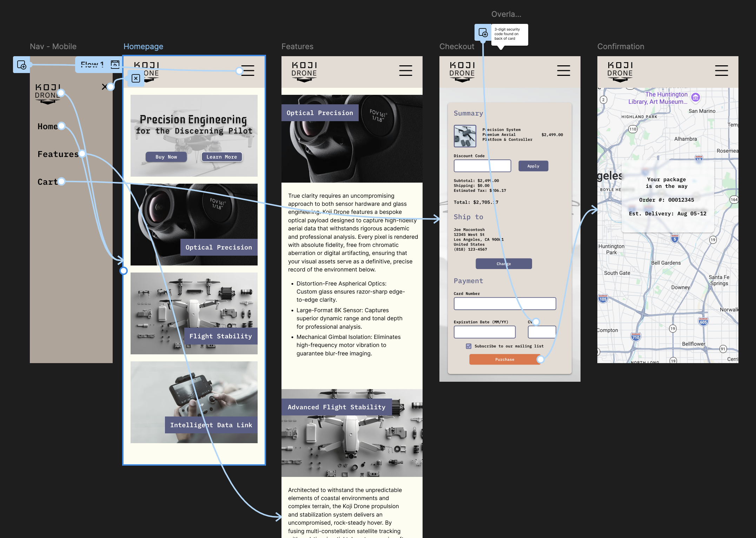Select the Nav - Mobile frame title
756x538 pixels.
pos(53,46)
